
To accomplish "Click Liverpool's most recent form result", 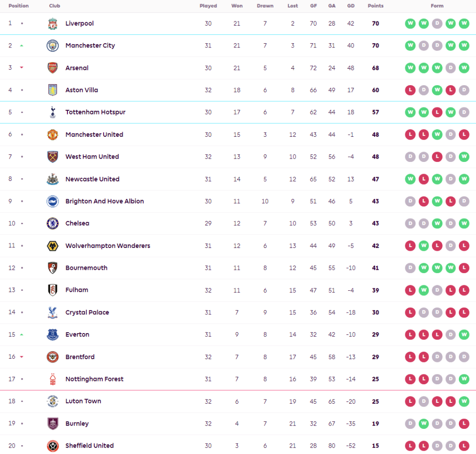I will point(464,24).
